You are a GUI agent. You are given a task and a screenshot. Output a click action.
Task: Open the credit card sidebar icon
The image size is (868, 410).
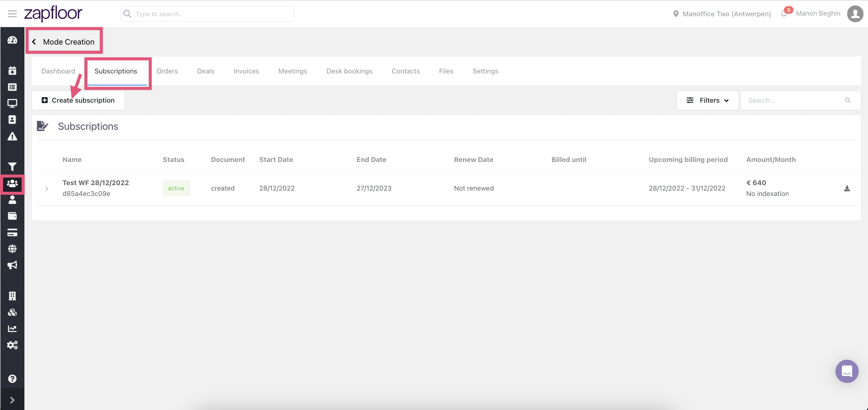point(12,233)
